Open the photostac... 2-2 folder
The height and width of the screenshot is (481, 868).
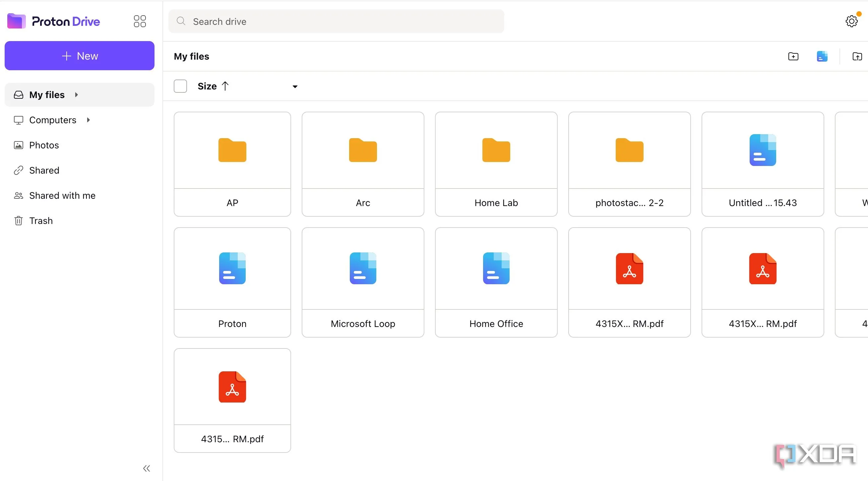(x=629, y=164)
